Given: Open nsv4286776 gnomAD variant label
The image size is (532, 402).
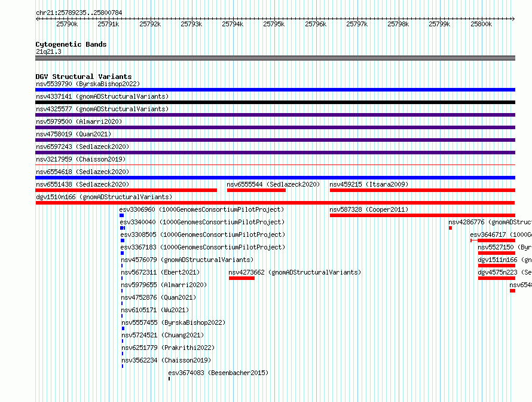Looking at the screenshot, I should point(490,222).
